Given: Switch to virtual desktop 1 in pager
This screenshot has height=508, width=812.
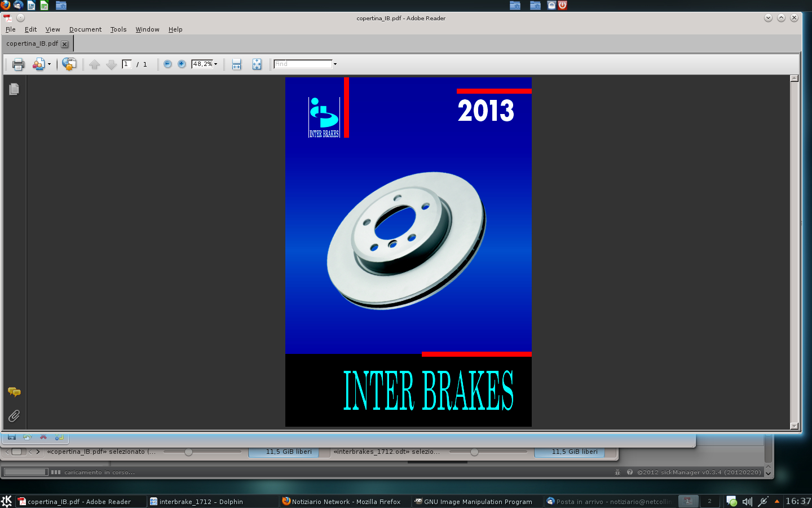Looking at the screenshot, I should pyautogui.click(x=688, y=501).
